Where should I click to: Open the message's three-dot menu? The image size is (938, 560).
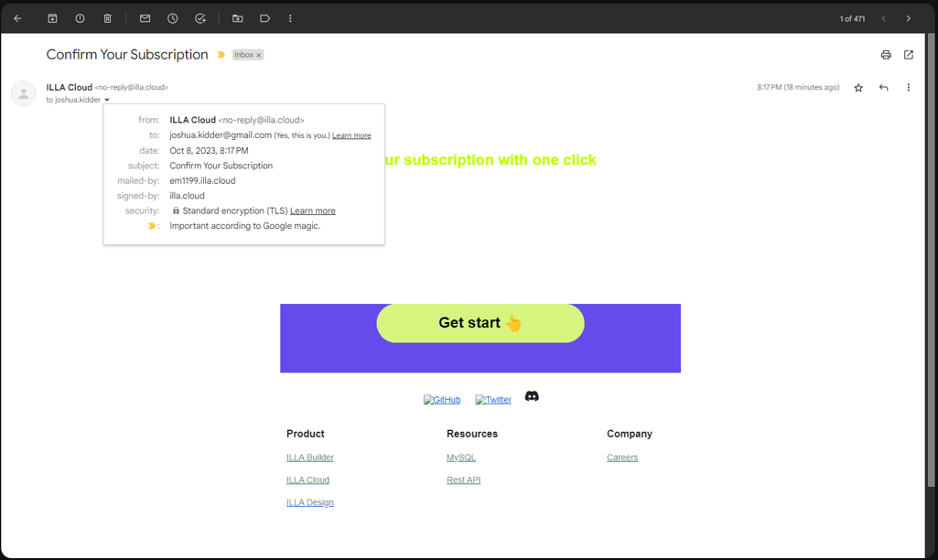908,87
